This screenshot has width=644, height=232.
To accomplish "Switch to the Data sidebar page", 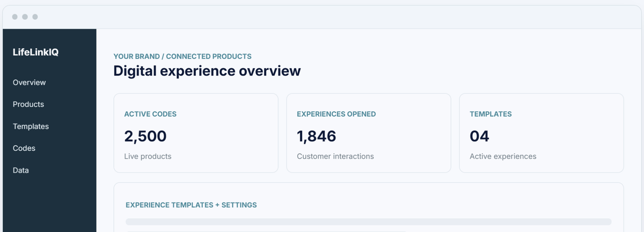I will point(21,170).
